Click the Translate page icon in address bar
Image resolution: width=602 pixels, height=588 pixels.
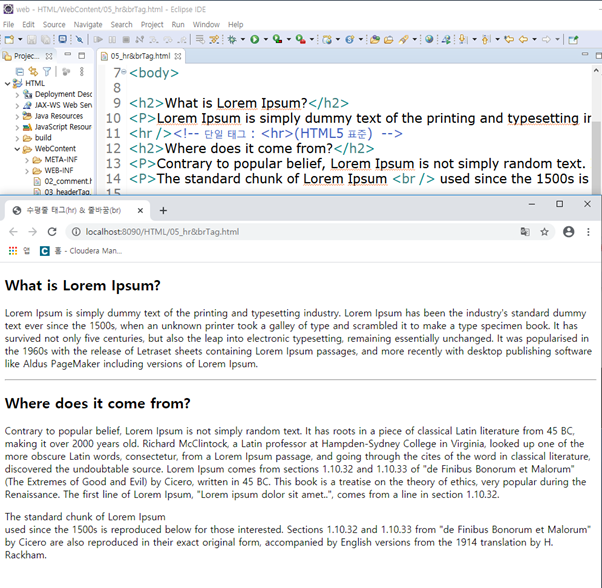tap(525, 232)
